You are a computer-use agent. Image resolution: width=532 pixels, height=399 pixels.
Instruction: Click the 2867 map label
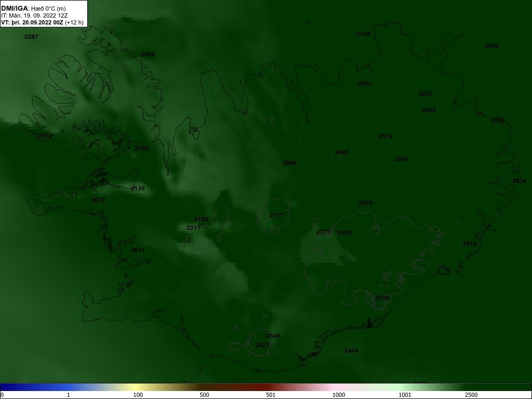point(401,159)
